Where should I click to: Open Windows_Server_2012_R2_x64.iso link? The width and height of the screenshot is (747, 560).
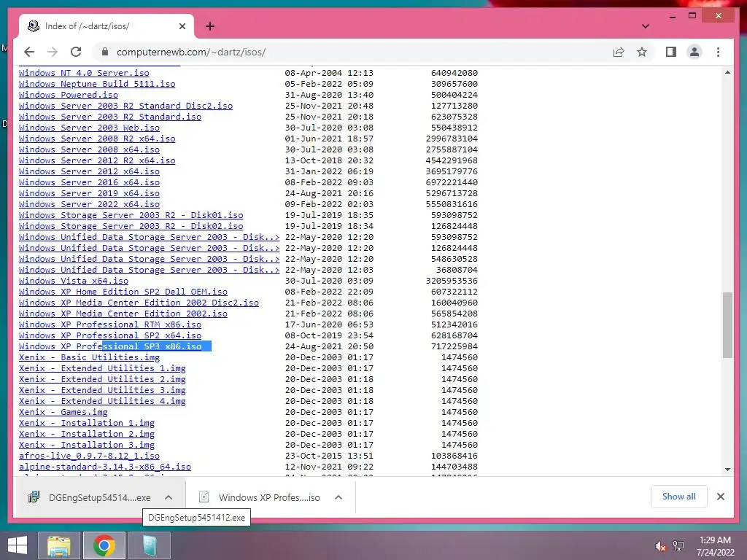pos(97,160)
